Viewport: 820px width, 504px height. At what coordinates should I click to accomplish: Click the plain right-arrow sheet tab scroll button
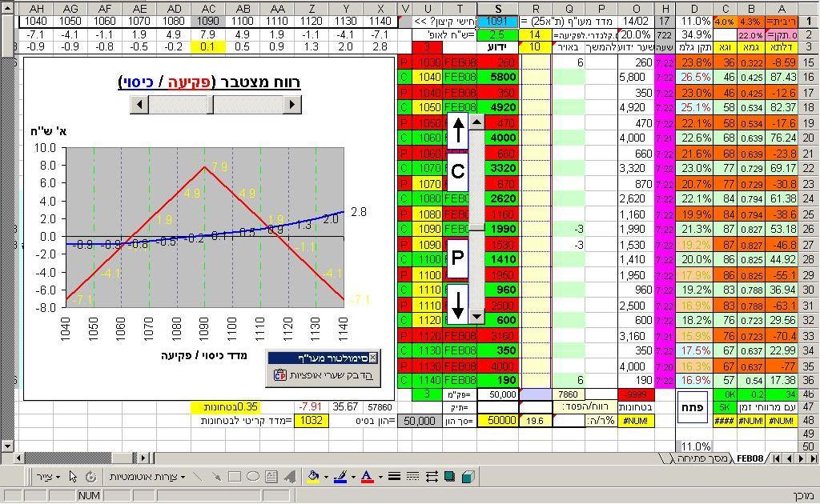coord(801,458)
